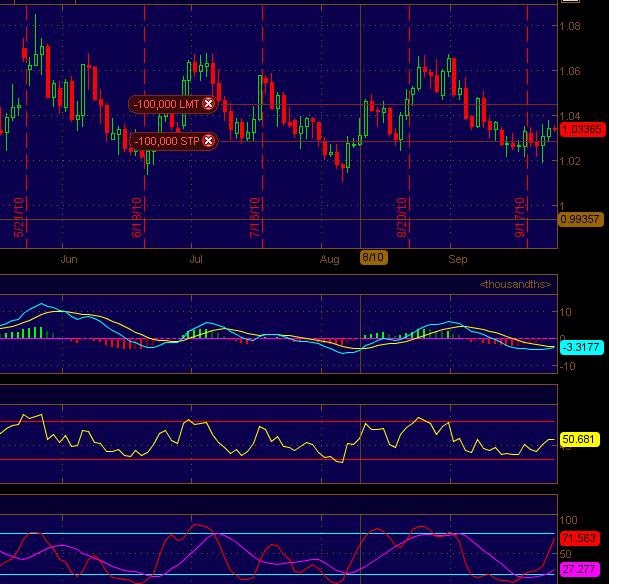Click the 27.277 stochastic value tag

point(579,569)
